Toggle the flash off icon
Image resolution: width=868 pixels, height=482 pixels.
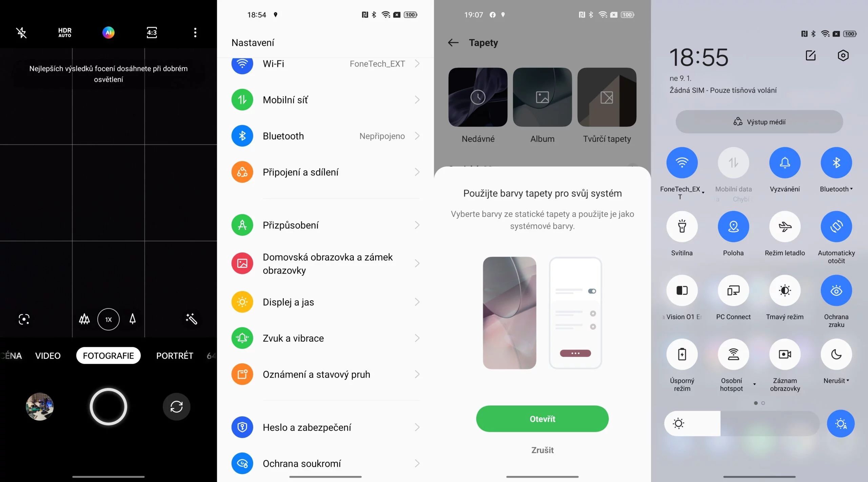(x=22, y=33)
